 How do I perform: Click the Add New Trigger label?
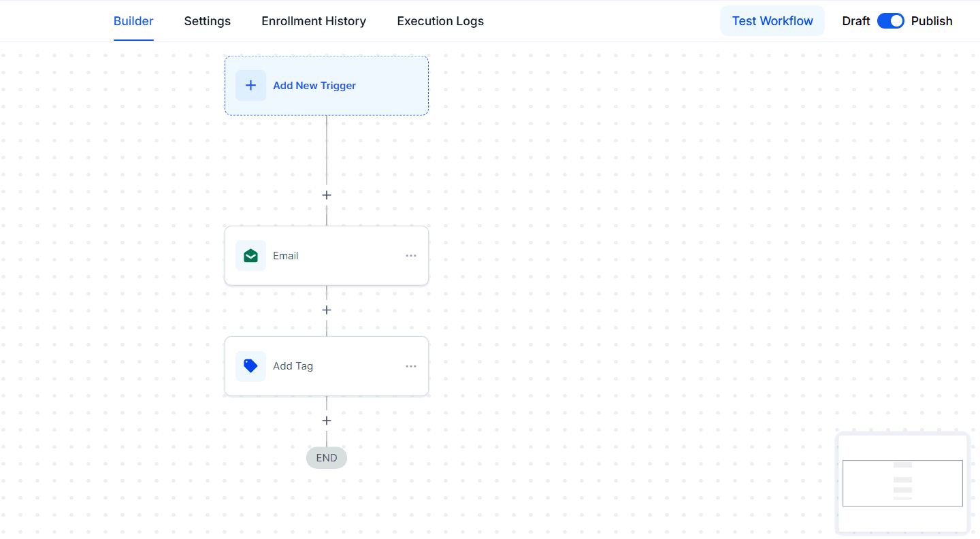(314, 86)
